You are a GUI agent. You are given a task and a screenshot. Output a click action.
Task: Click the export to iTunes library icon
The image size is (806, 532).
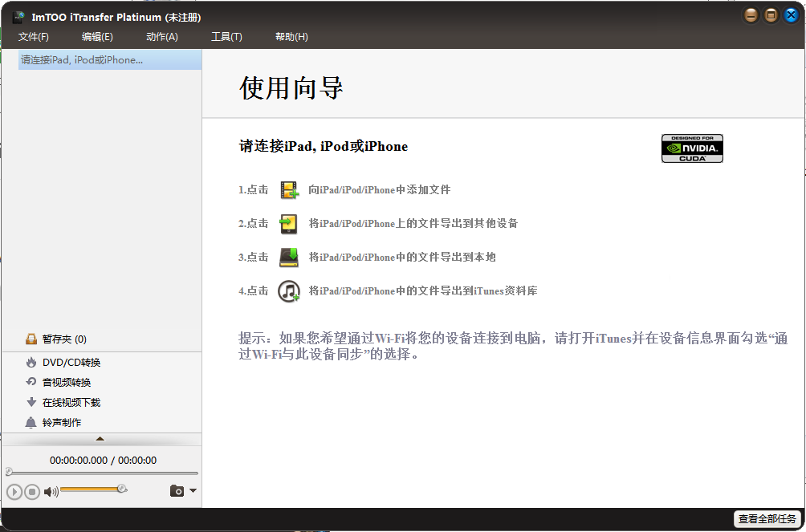[x=289, y=291]
